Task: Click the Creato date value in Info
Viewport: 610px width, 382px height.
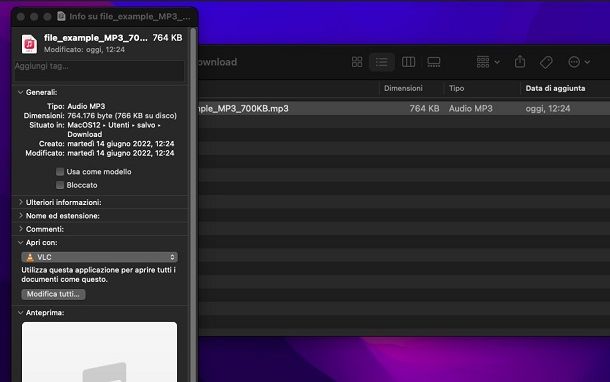Action: 121,144
